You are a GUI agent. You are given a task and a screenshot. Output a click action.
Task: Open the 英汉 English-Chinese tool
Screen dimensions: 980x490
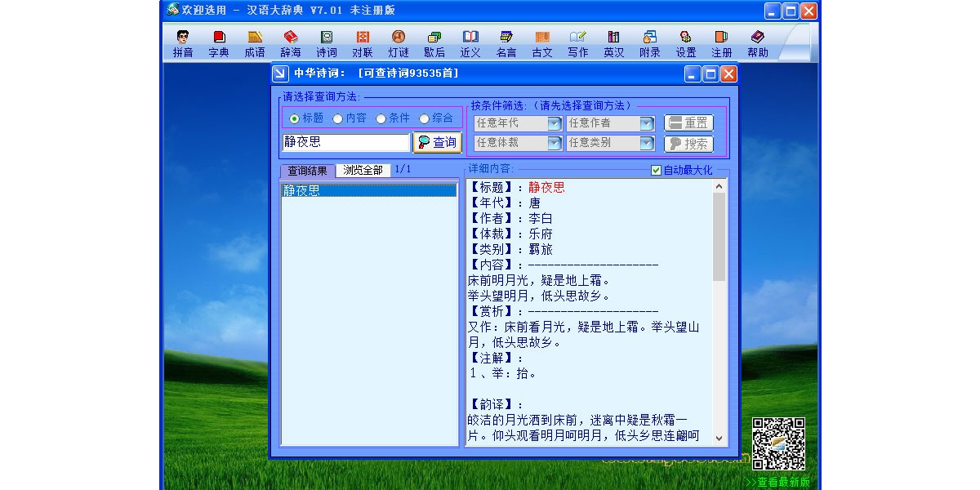point(614,44)
